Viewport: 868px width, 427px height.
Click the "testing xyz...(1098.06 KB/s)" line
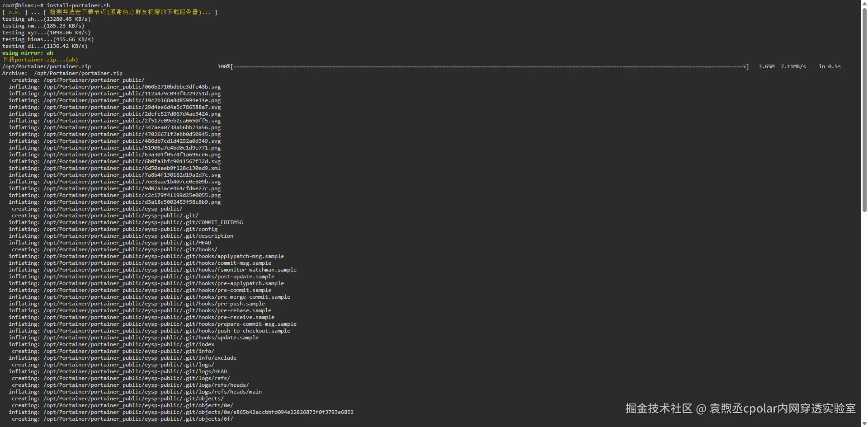47,33
